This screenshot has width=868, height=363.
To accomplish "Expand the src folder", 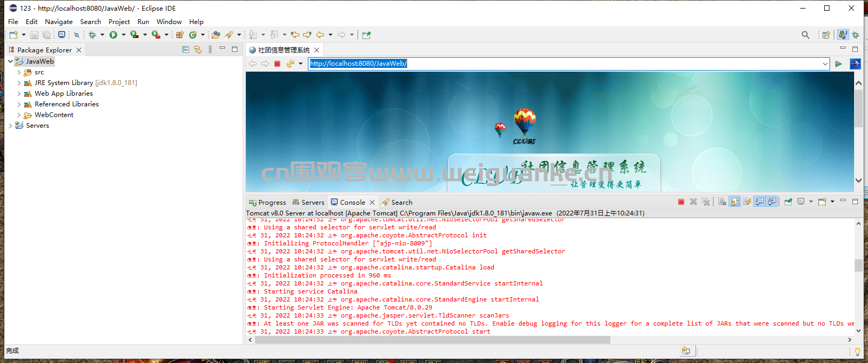I will click(19, 72).
